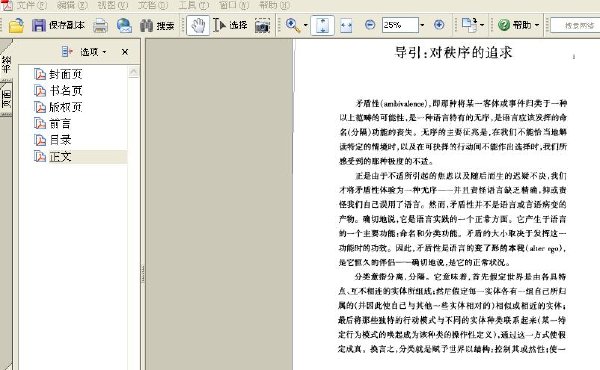This screenshot has height=370, width=600.
Task: Click the green Help icon
Action: (x=504, y=25)
